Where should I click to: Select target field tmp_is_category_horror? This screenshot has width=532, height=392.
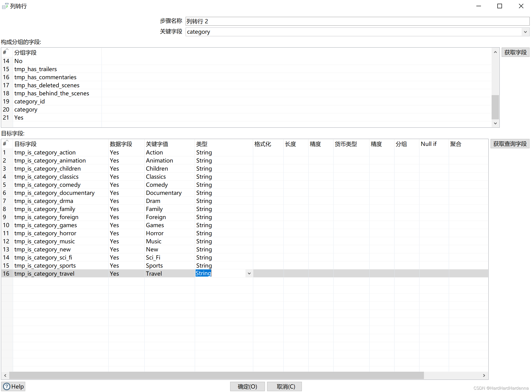(45, 233)
